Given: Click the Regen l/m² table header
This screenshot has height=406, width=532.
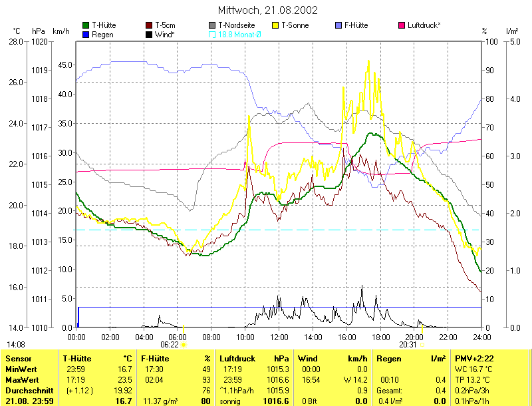Looking at the screenshot, I should (411, 359).
